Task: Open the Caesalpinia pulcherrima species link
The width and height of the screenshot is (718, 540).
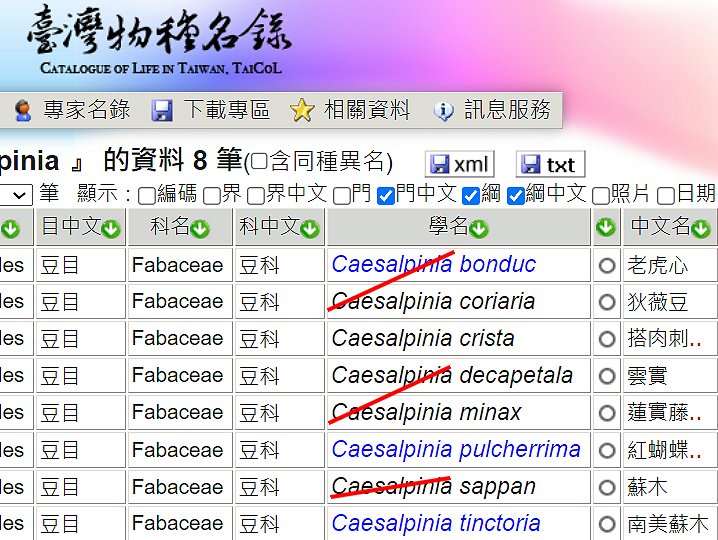Action: coord(455,450)
